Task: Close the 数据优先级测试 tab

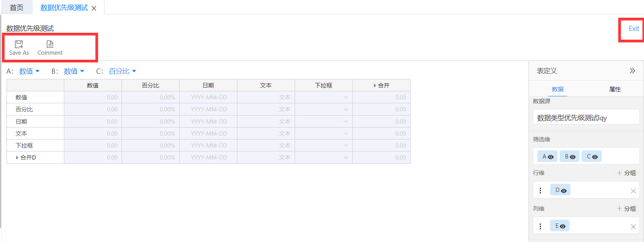Action: tap(94, 8)
